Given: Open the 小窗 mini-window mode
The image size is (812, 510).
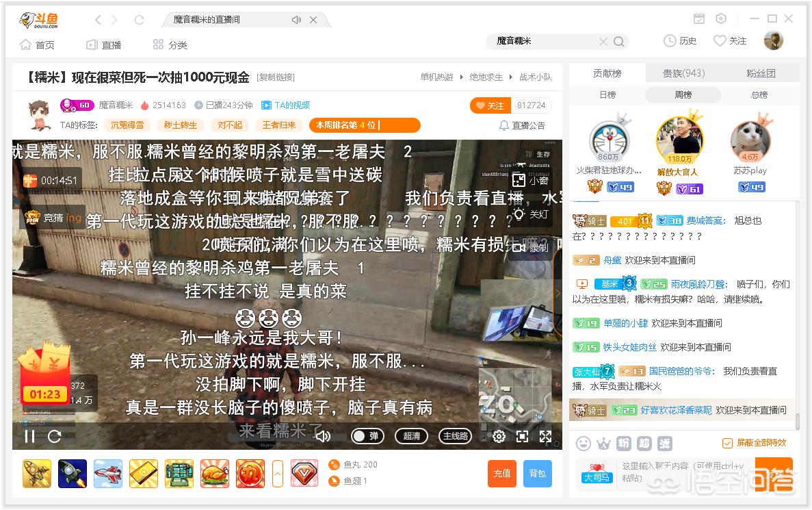Looking at the screenshot, I should (x=530, y=180).
